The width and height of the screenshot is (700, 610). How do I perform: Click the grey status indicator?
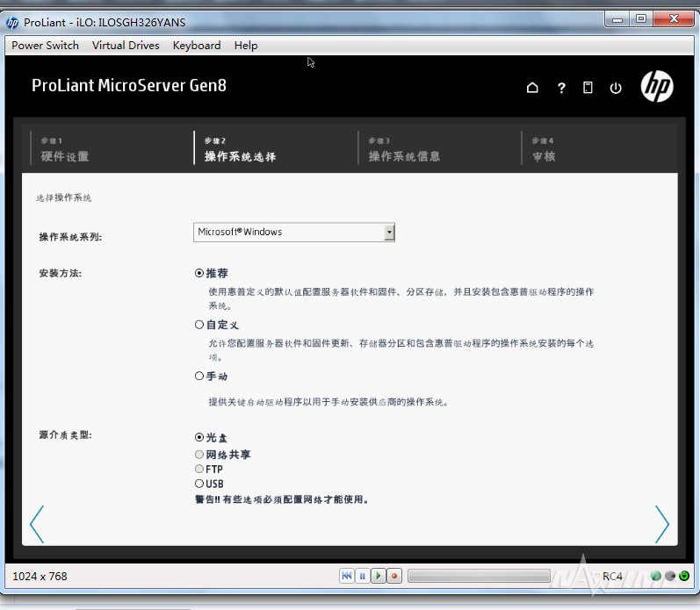pyautogui.click(x=670, y=576)
